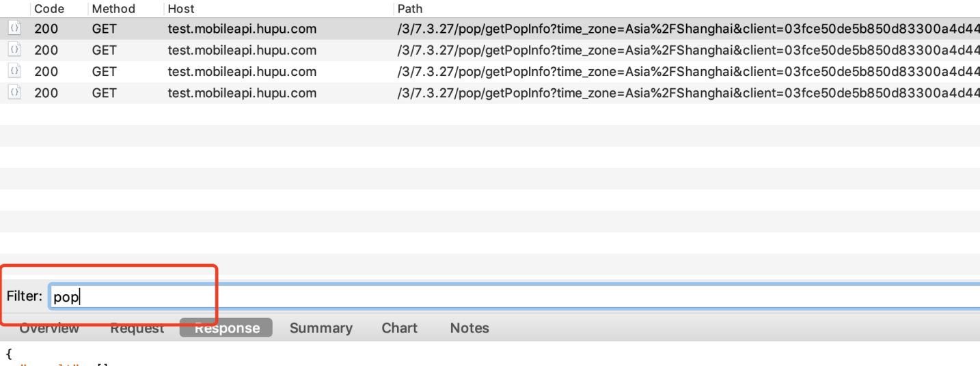Open the Chart tab
The width and height of the screenshot is (980, 366).
point(400,328)
